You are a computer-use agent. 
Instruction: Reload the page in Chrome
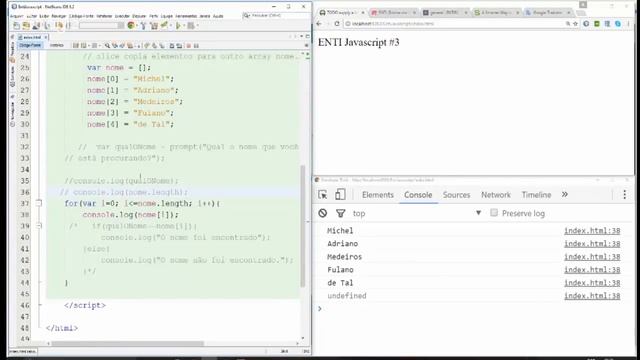[337, 24]
